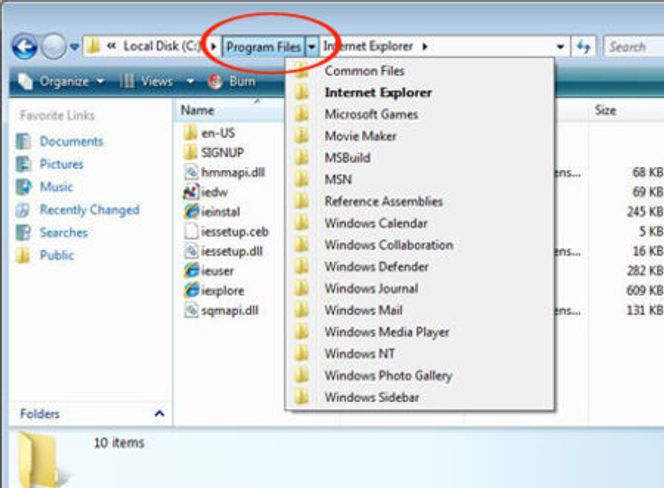Open Pictures in Favorite Links
The height and width of the screenshot is (488, 664).
[61, 164]
